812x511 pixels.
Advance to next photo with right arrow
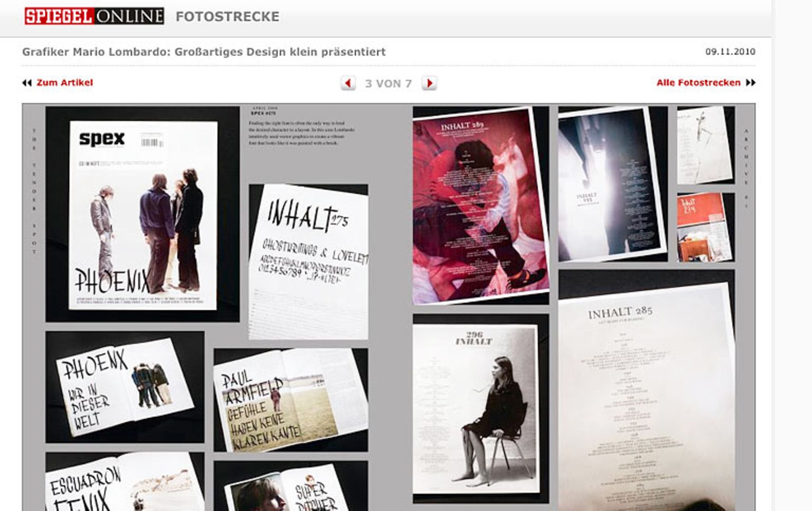(x=429, y=83)
